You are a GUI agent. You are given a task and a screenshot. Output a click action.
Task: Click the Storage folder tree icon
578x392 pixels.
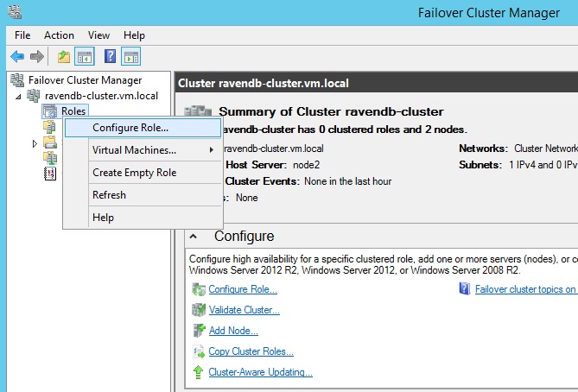(x=50, y=142)
